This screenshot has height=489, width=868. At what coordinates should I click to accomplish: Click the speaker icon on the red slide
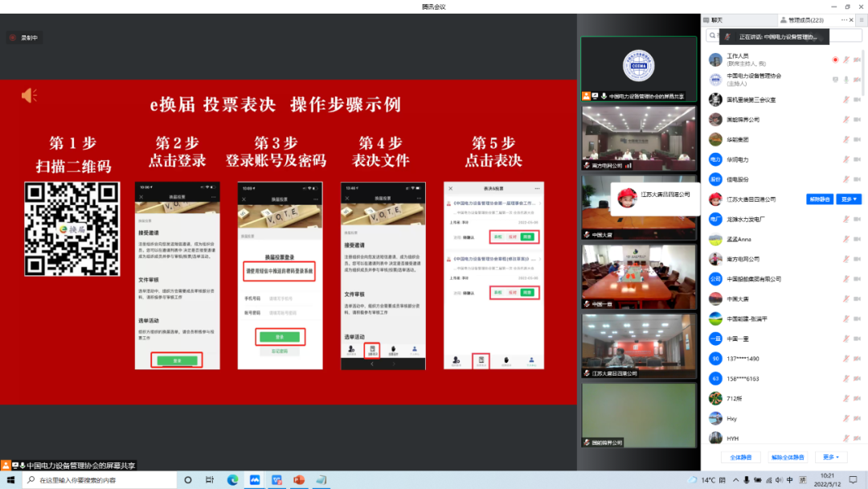[x=29, y=96]
